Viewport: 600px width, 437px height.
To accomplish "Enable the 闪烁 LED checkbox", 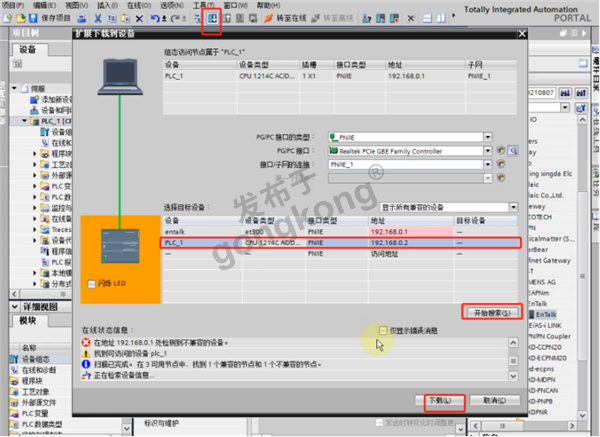I will (x=91, y=284).
